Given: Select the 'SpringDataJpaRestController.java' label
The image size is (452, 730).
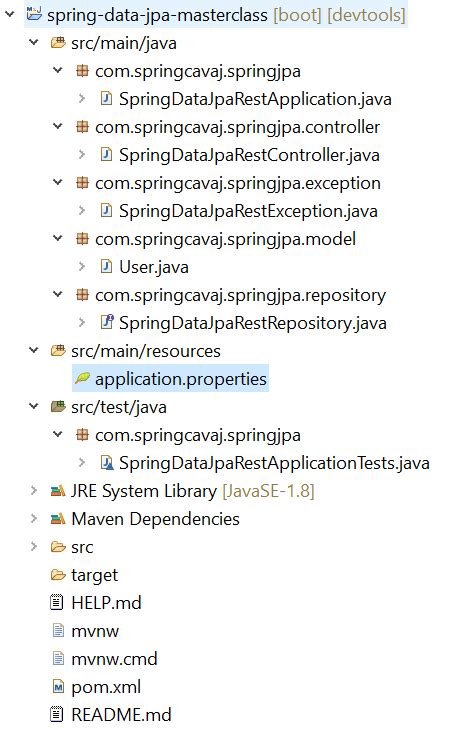Looking at the screenshot, I should (249, 155).
